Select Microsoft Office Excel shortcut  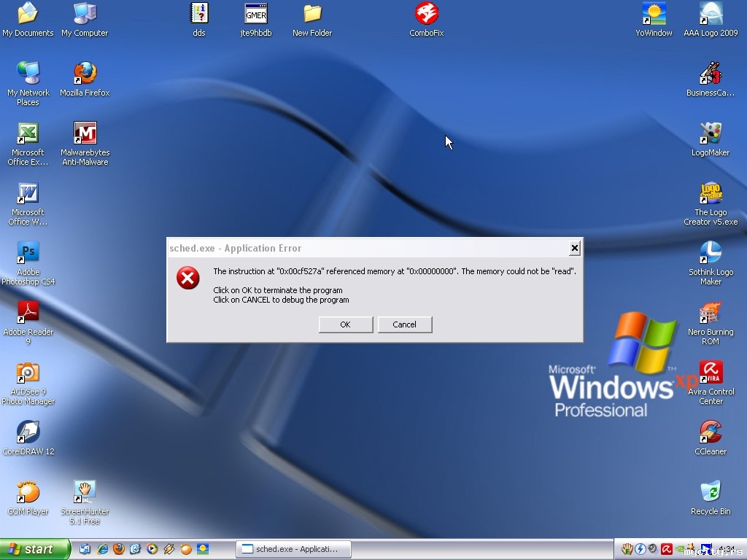(x=28, y=144)
